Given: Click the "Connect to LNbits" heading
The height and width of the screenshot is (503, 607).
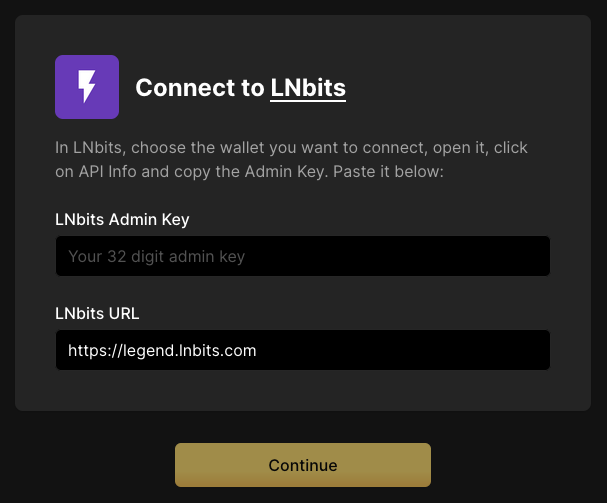Looking at the screenshot, I should 240,88.
